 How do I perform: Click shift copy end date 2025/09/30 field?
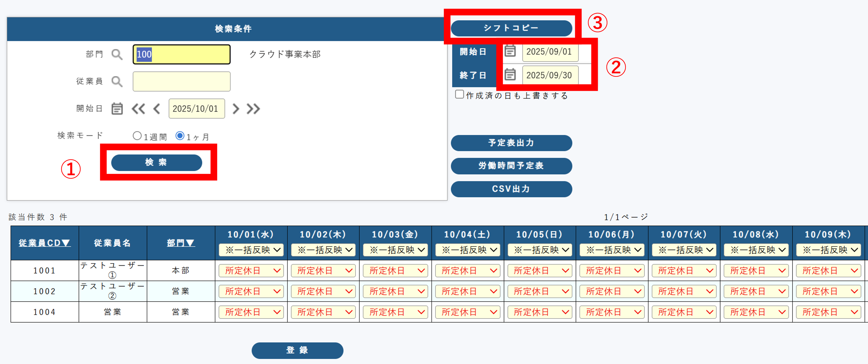[550, 75]
